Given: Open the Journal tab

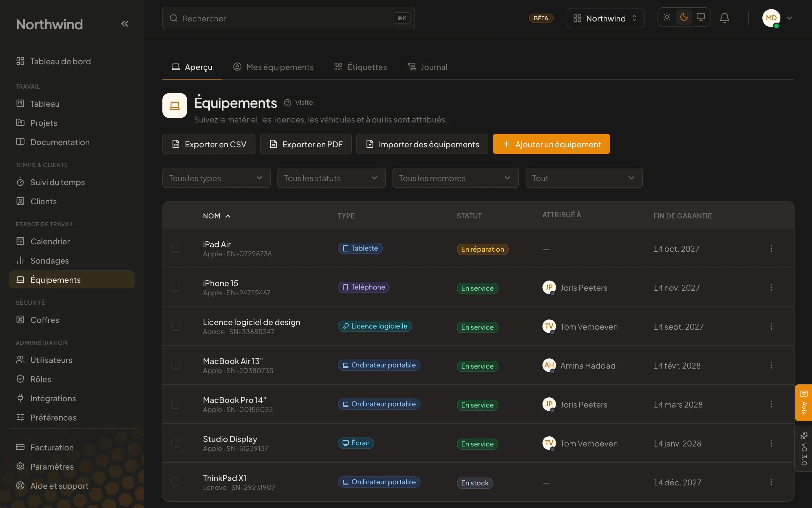Looking at the screenshot, I should click(x=428, y=67).
